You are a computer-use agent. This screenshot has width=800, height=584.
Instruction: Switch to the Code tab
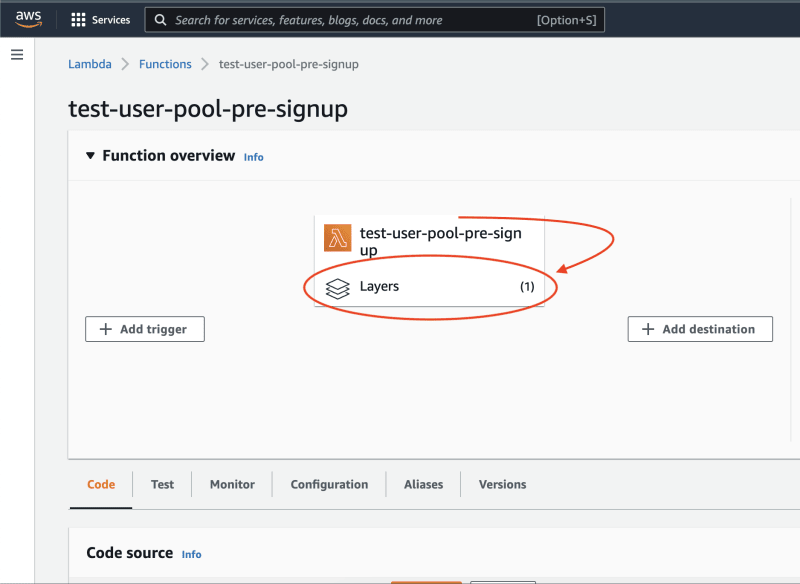(101, 485)
